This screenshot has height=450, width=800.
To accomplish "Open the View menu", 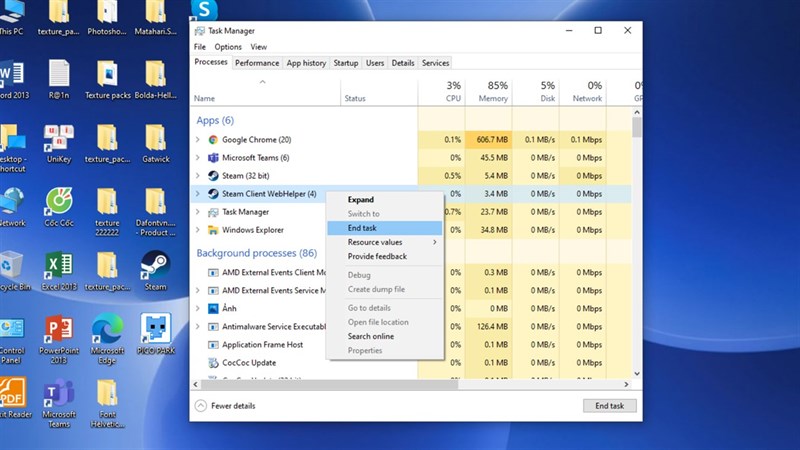I will tap(258, 47).
